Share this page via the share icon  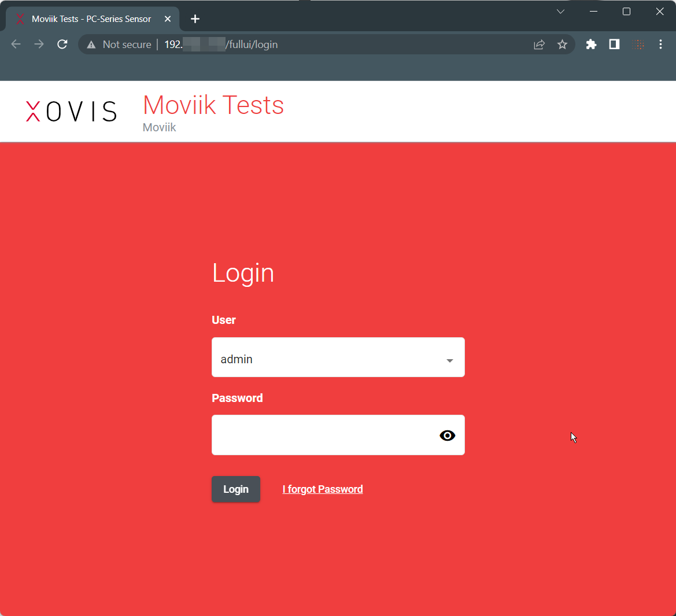point(540,45)
